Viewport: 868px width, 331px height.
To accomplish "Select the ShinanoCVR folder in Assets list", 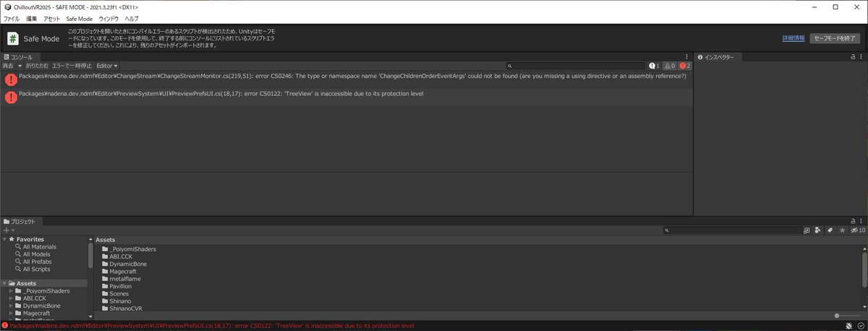I will coord(122,308).
